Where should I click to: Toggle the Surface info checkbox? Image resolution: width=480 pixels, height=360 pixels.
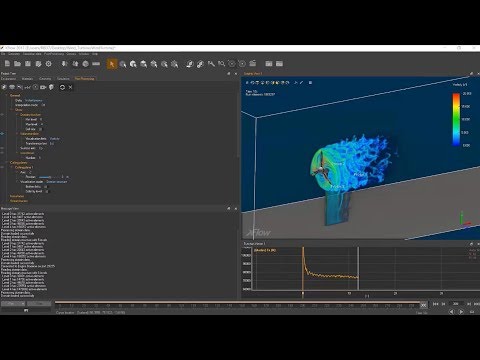[40, 148]
